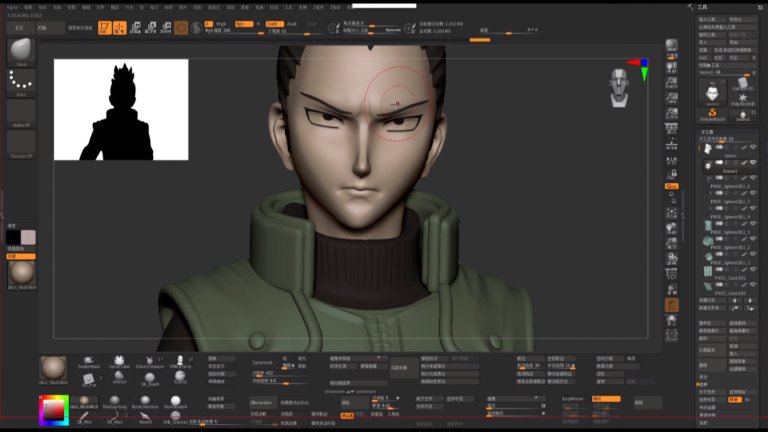Collapse the Tool palette title
Image resolution: width=768 pixels, height=432 pixels.
(x=702, y=7)
